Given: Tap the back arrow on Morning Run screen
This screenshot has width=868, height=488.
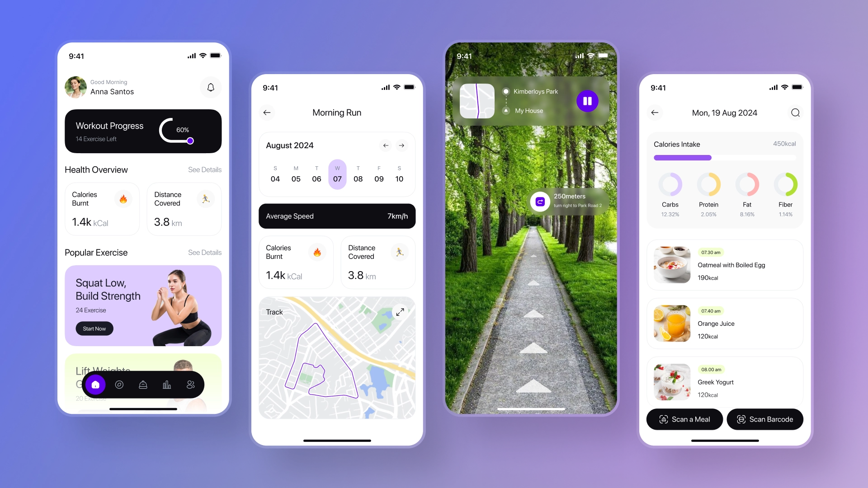Looking at the screenshot, I should pyautogui.click(x=267, y=113).
